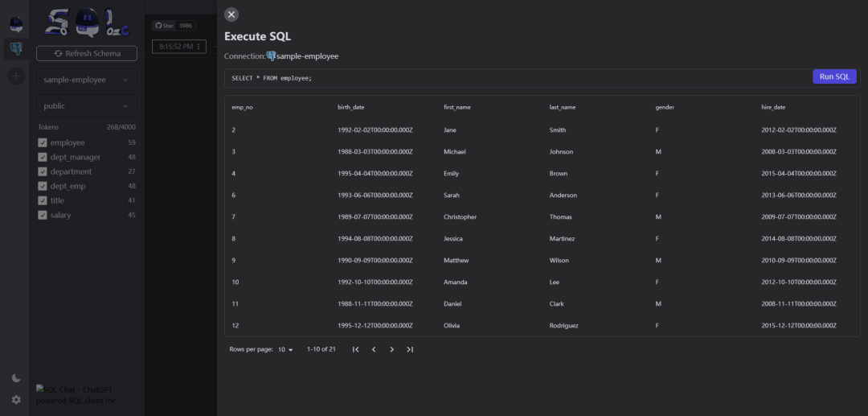The height and width of the screenshot is (416, 868).
Task: Select the PostgreSQL elephant connection icon
Action: [16, 50]
